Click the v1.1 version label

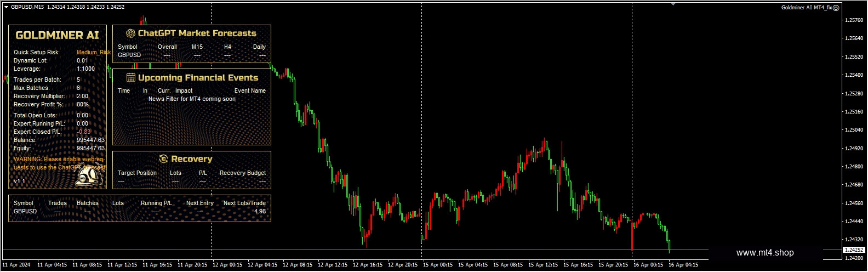[x=19, y=181]
